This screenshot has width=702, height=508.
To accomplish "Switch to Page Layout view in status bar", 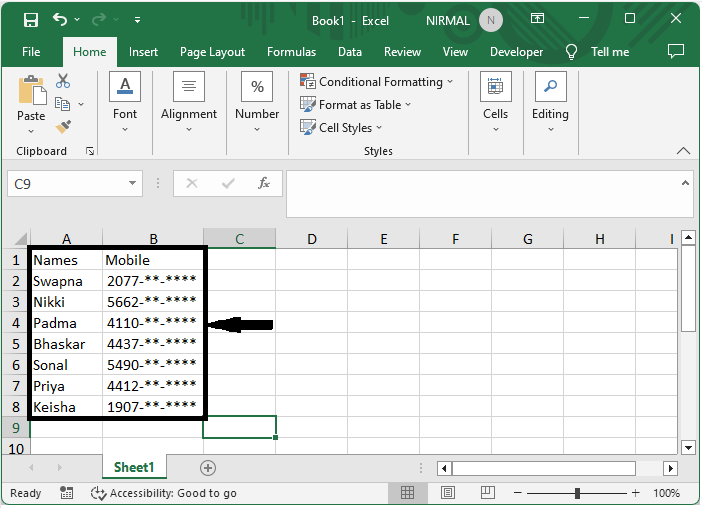I will click(450, 493).
